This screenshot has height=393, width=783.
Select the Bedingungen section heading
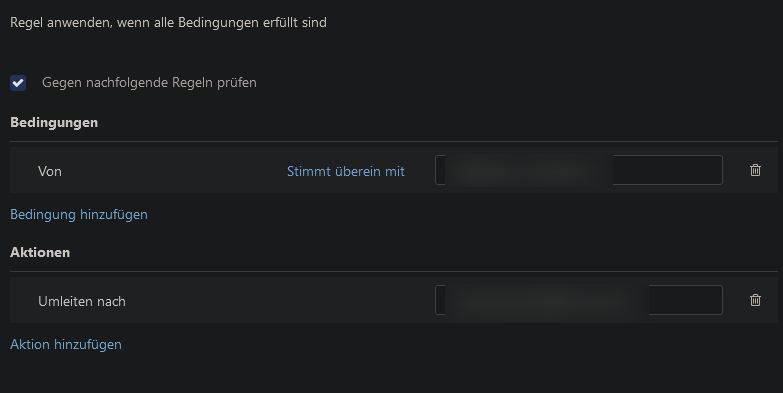[54, 122]
